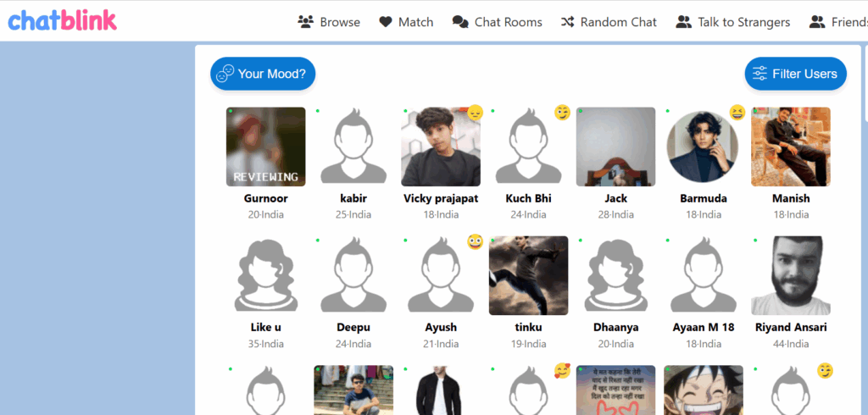Select the Like u female avatar
Viewport: 868px width, 415px height.
point(266,275)
